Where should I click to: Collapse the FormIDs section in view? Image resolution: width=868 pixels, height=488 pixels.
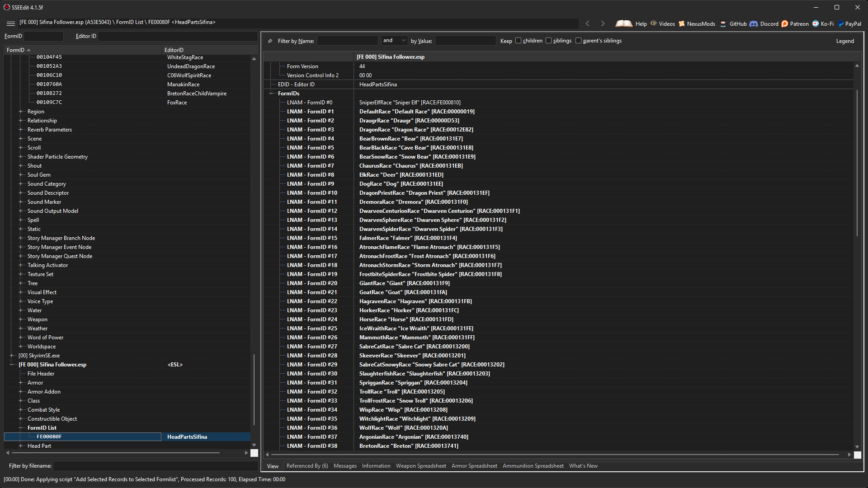point(272,94)
